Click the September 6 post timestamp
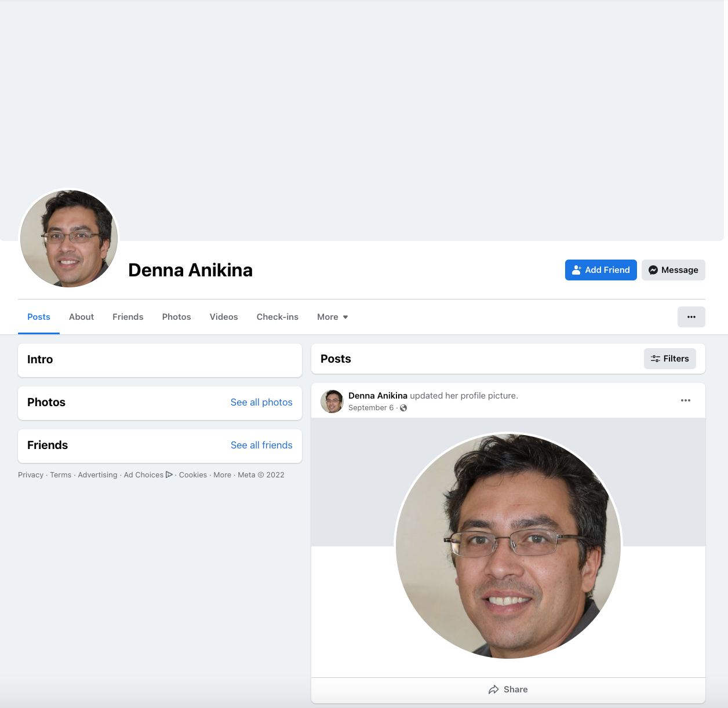The width and height of the screenshot is (728, 708). pos(371,408)
